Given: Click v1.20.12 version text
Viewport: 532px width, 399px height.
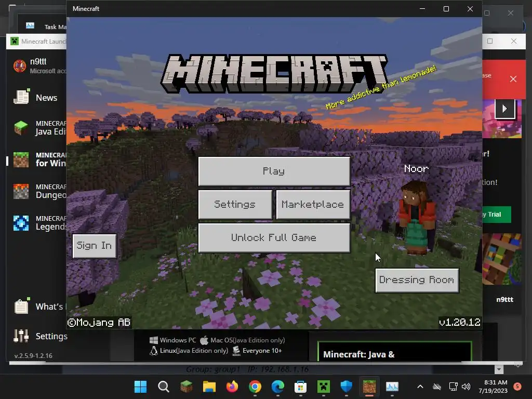Looking at the screenshot, I should pos(460,322).
